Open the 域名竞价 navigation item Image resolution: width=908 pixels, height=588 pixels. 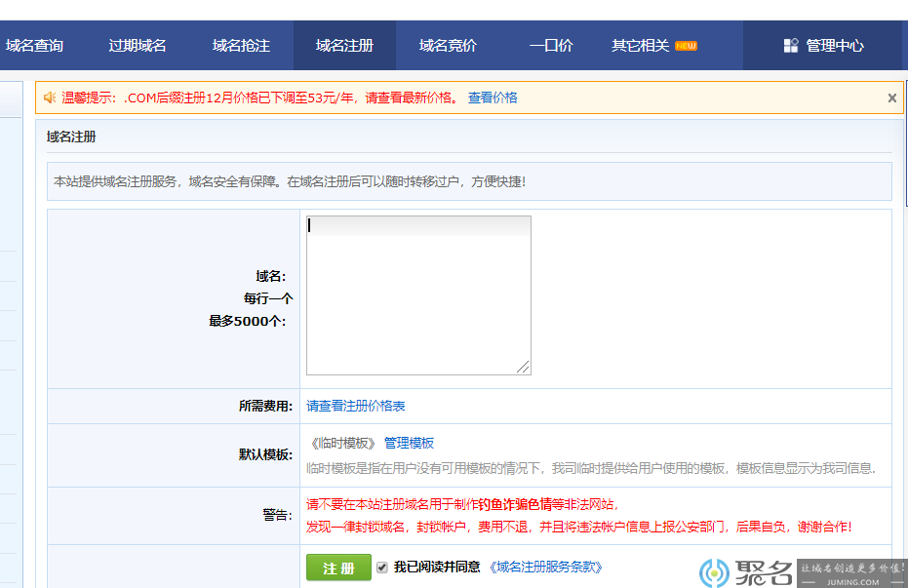click(448, 45)
